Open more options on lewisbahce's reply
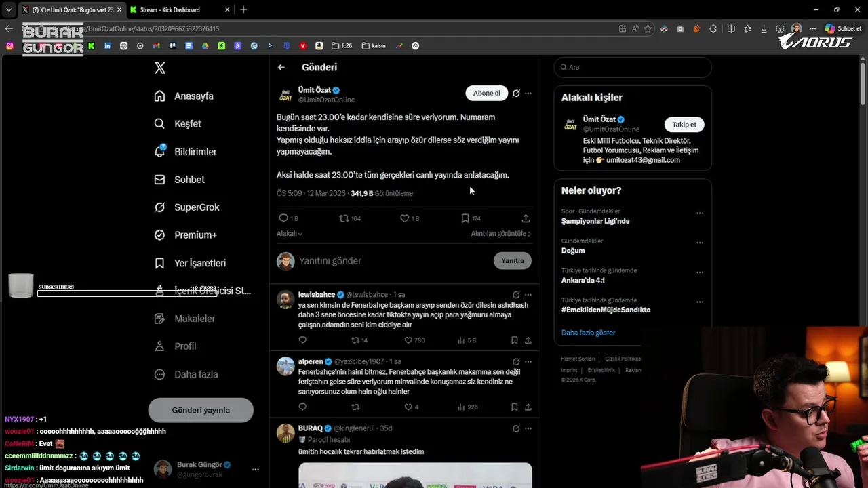The image size is (868, 488). coord(528,295)
